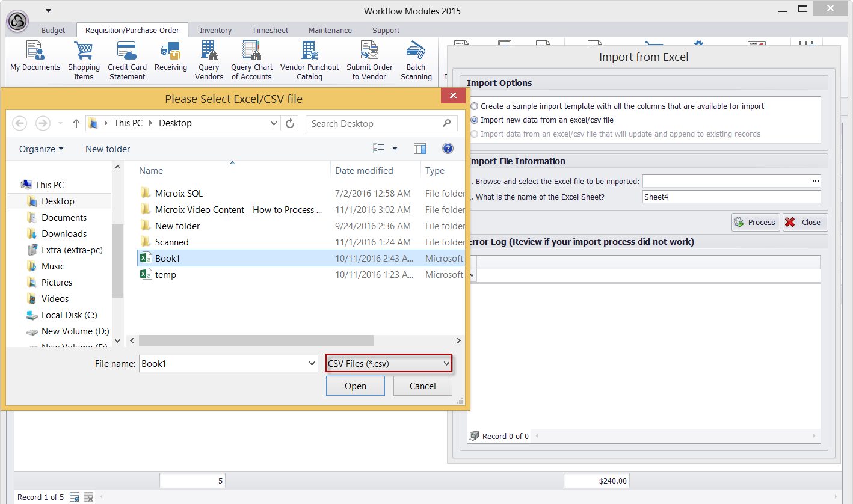Image resolution: width=853 pixels, height=504 pixels.
Task: Switch to the Inventory tab
Action: click(x=215, y=30)
